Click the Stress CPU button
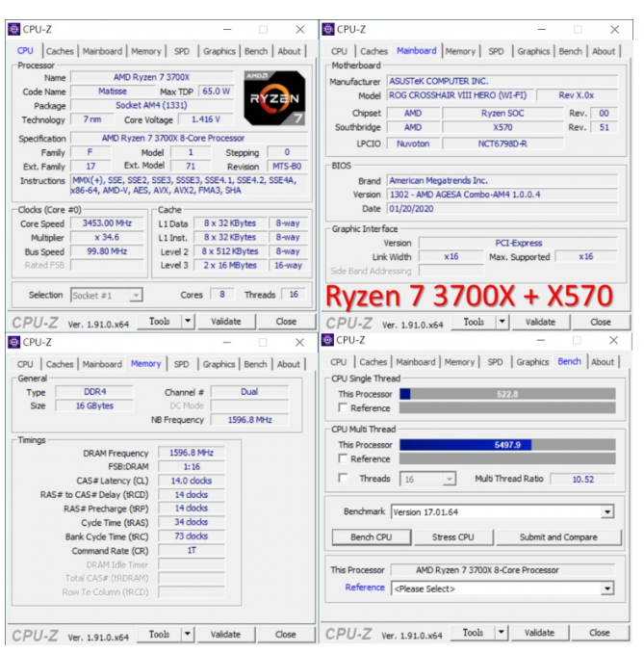 [453, 536]
